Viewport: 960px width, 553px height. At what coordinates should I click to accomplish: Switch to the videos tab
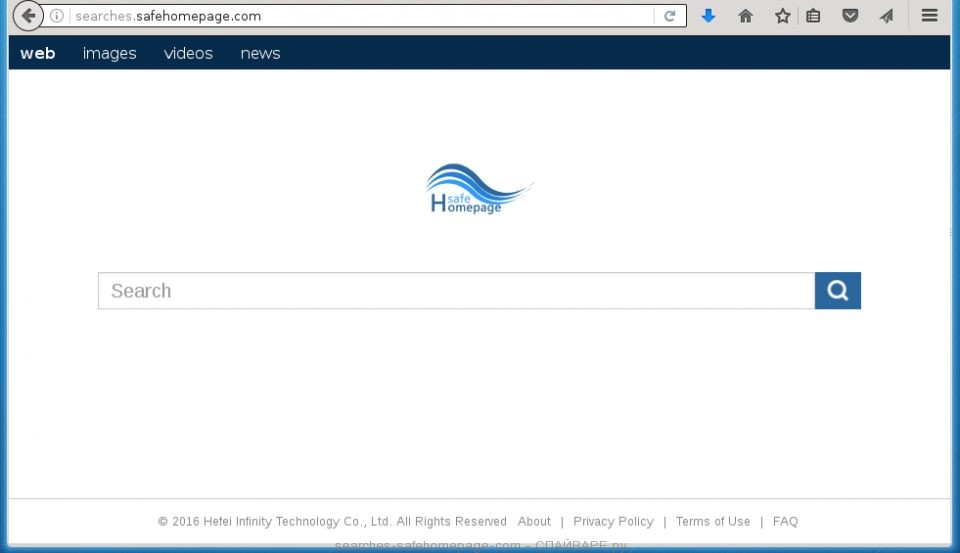[188, 53]
